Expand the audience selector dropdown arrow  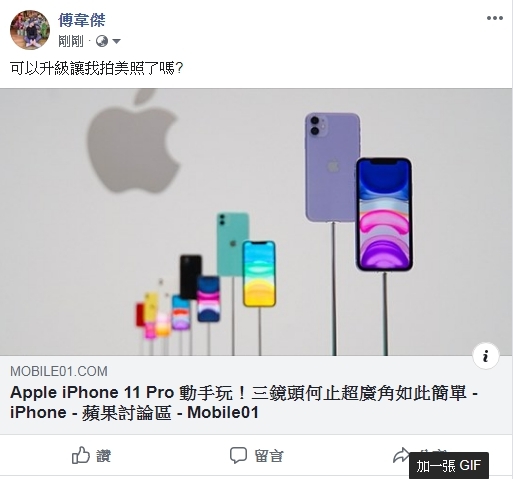coord(116,41)
